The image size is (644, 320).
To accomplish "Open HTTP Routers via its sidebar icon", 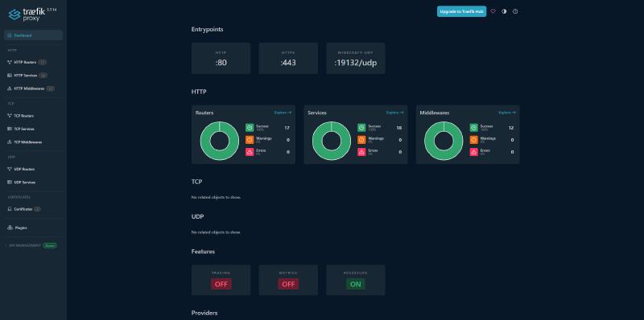I will pos(10,63).
